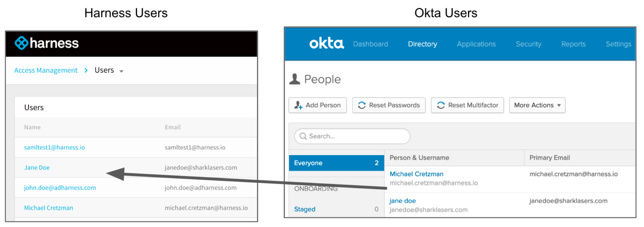This screenshot has height=227, width=644.
Task: Click the People silhouette icon
Action: point(295,79)
